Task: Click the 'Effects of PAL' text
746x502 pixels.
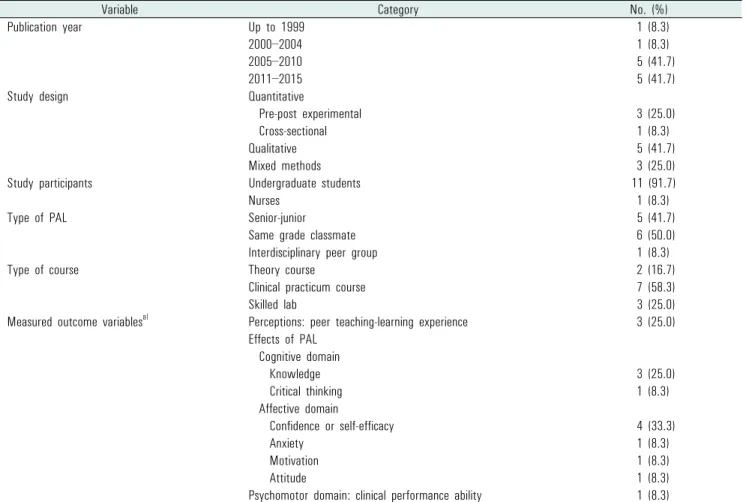Action: [x=283, y=339]
